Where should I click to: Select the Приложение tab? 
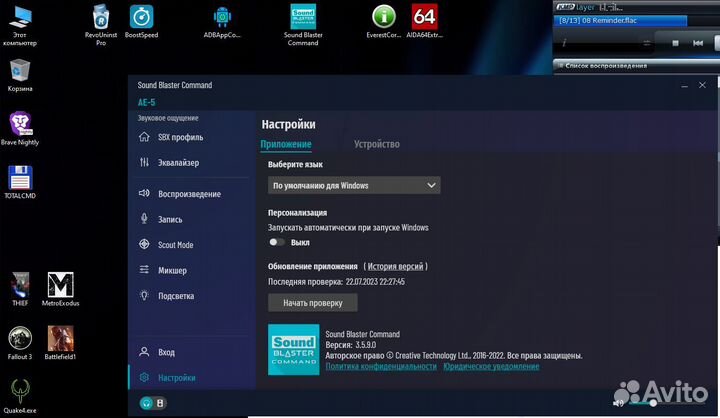click(x=286, y=144)
